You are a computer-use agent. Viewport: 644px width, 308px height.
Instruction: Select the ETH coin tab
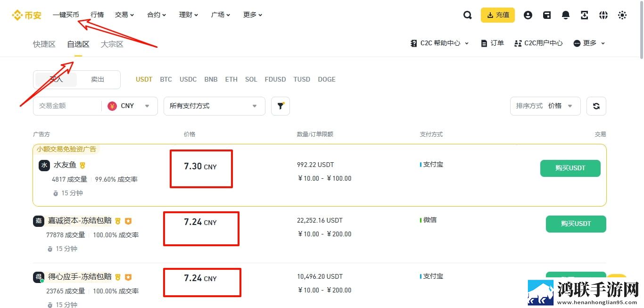click(x=231, y=80)
